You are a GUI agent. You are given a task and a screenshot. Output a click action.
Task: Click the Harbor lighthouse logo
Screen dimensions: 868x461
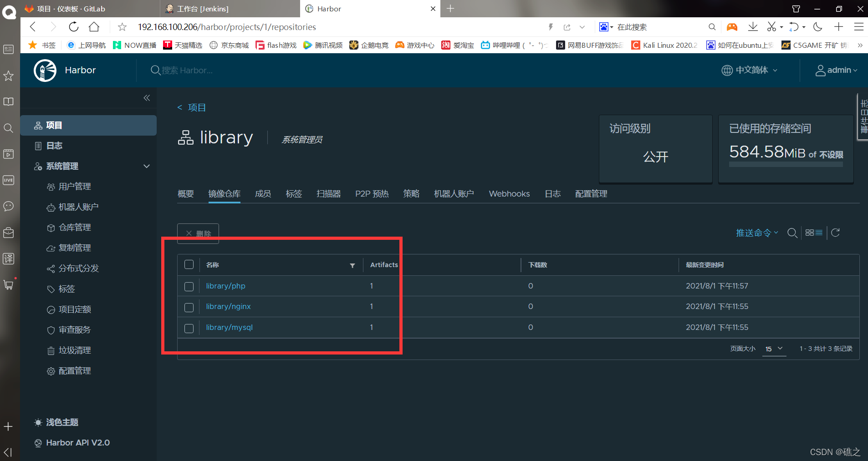click(45, 71)
